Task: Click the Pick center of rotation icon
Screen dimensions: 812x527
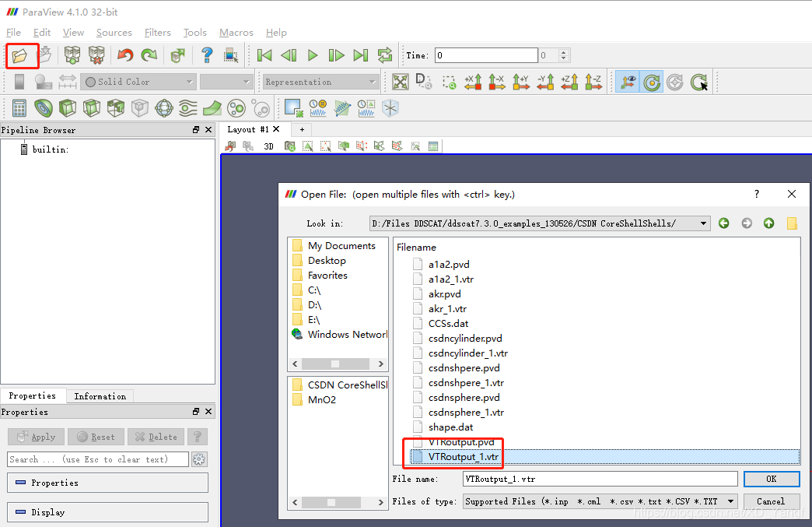Action: point(699,82)
